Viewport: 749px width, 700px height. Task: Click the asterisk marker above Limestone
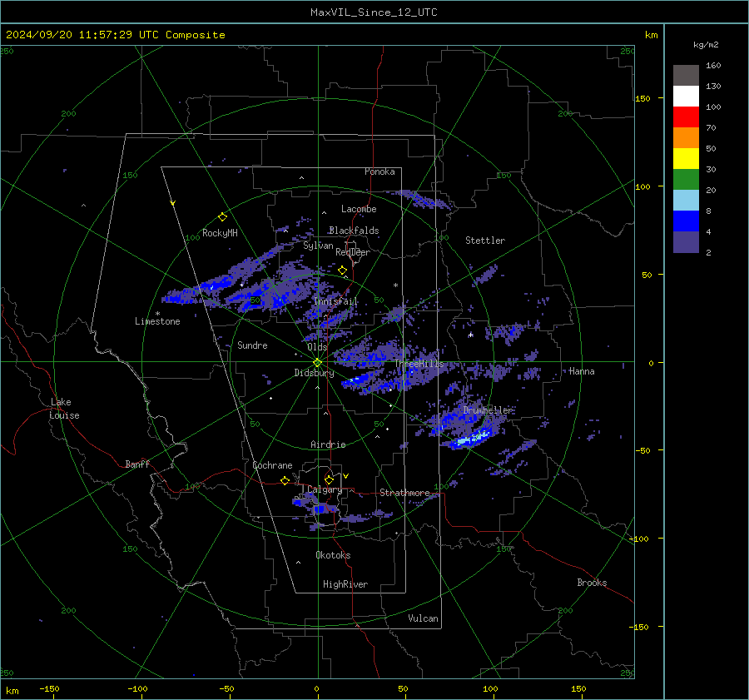pos(157,314)
